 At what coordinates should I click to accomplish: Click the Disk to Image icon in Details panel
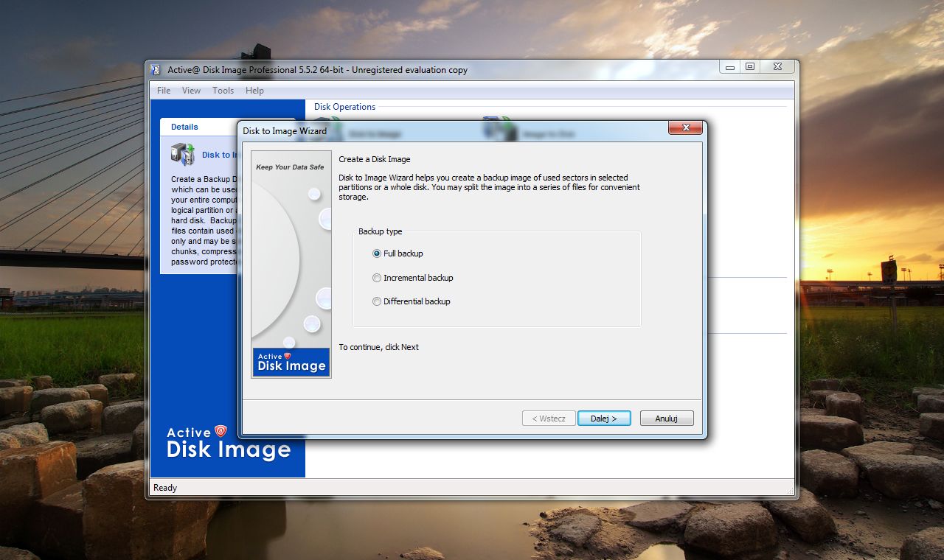tap(182, 154)
